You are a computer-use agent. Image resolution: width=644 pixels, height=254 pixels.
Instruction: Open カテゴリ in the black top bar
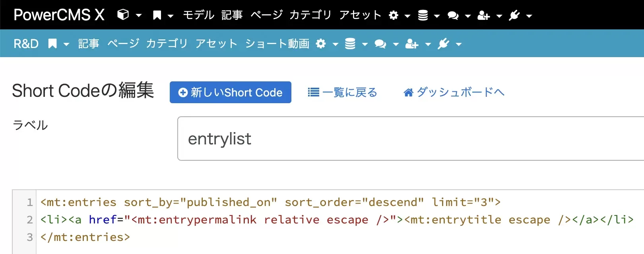click(x=310, y=15)
